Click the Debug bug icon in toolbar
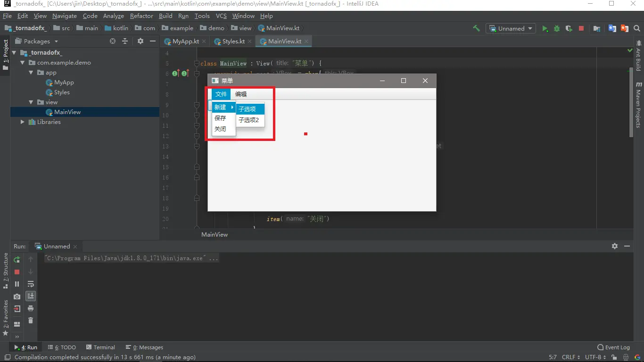Screen dimensions: 644x362 click(x=557, y=29)
